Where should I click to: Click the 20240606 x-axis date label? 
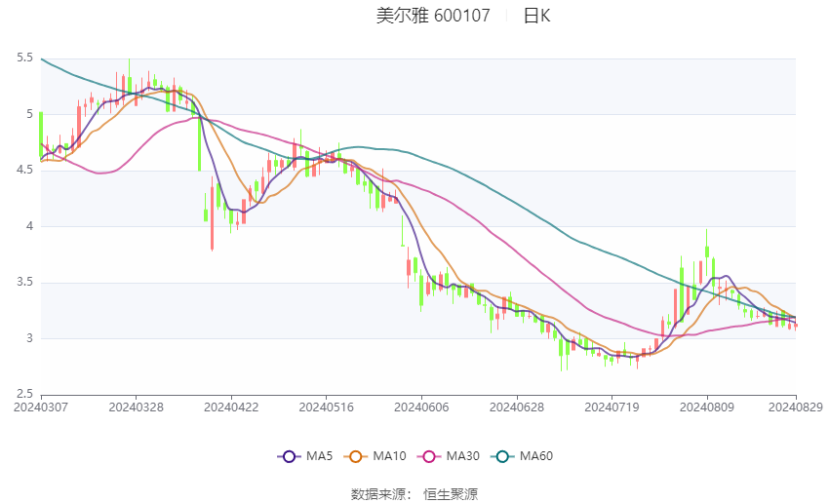pyautogui.click(x=421, y=407)
